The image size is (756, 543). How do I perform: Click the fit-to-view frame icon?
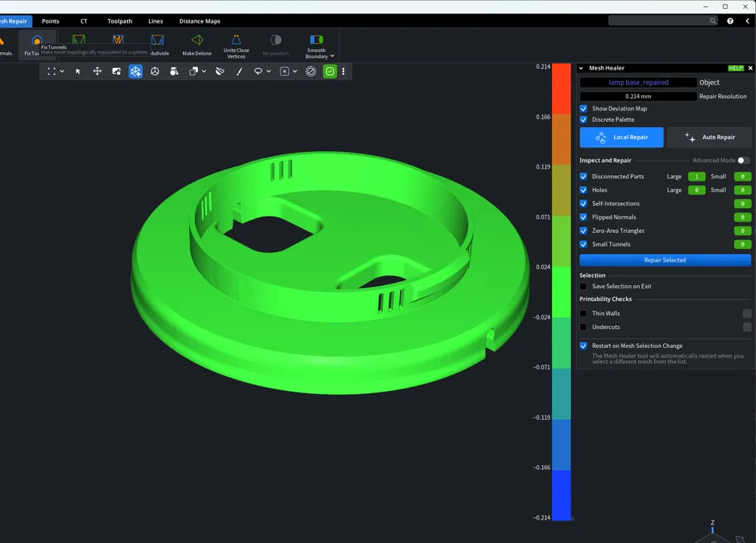[51, 71]
